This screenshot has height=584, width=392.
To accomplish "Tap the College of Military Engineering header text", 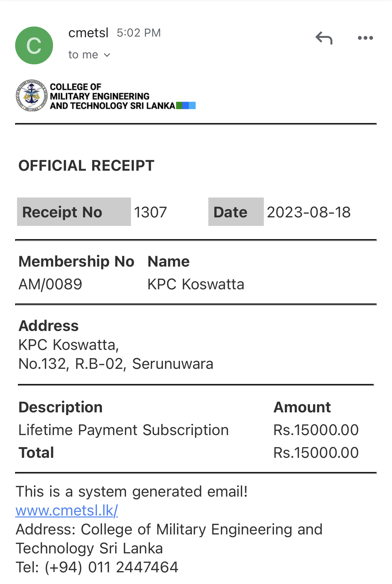I will 112,96.
